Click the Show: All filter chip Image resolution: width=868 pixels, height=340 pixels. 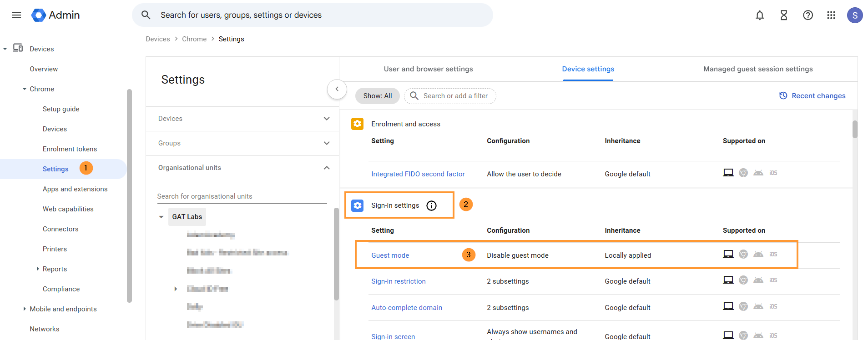[377, 96]
